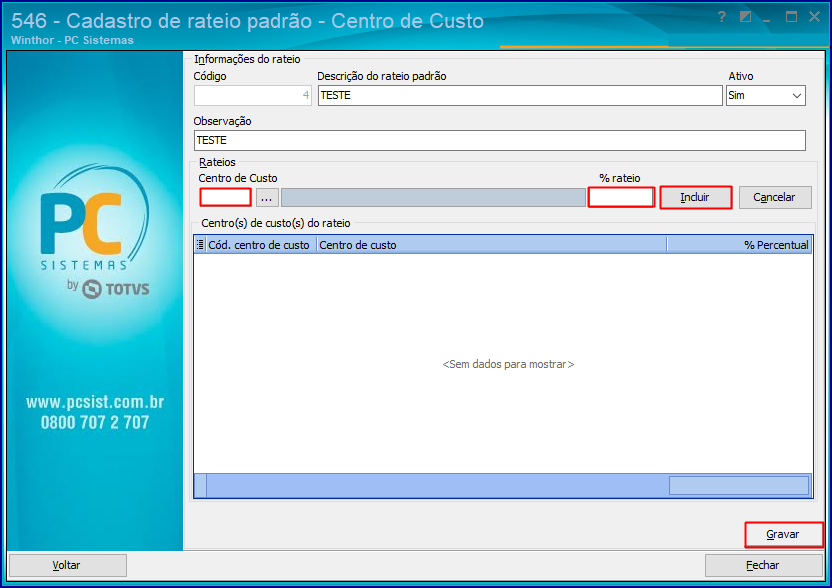This screenshot has width=832, height=588.
Task: Click the '<Sem dados para mostrar>' text
Action: 508,364
